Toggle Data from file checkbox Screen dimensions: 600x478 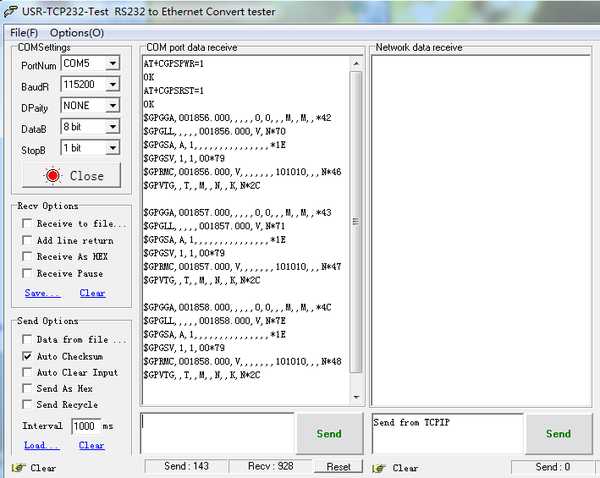(27, 339)
